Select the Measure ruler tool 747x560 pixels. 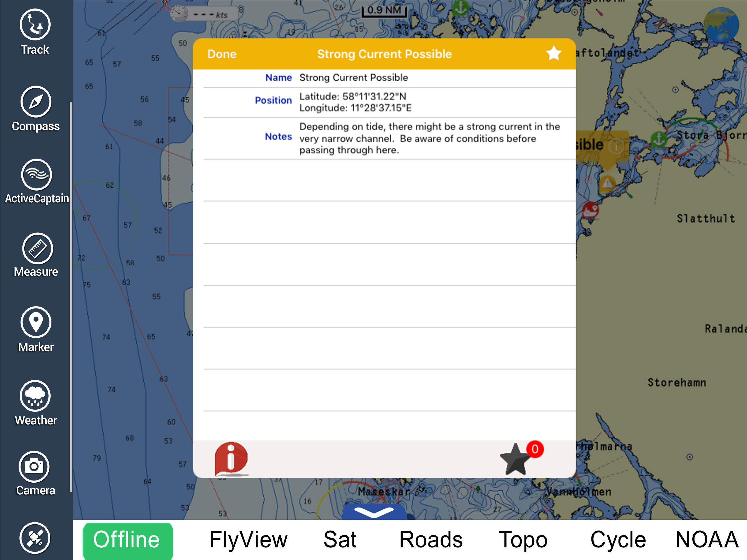(37, 249)
